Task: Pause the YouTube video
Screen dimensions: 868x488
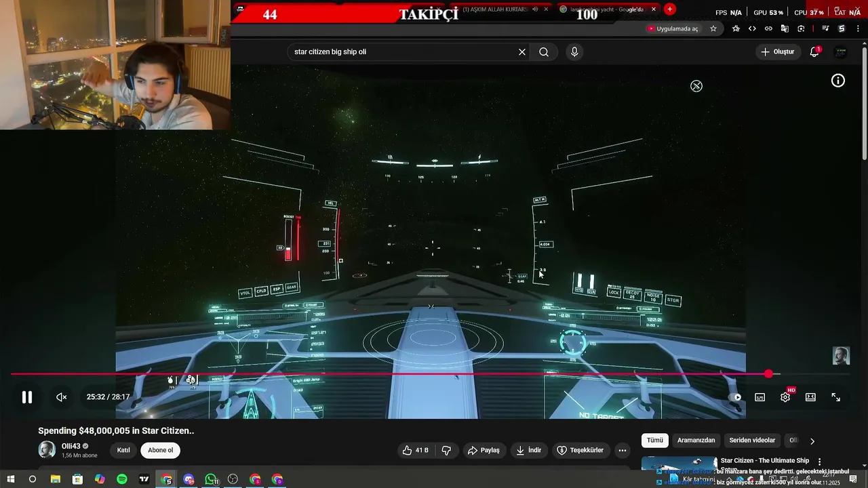Action: [27, 397]
